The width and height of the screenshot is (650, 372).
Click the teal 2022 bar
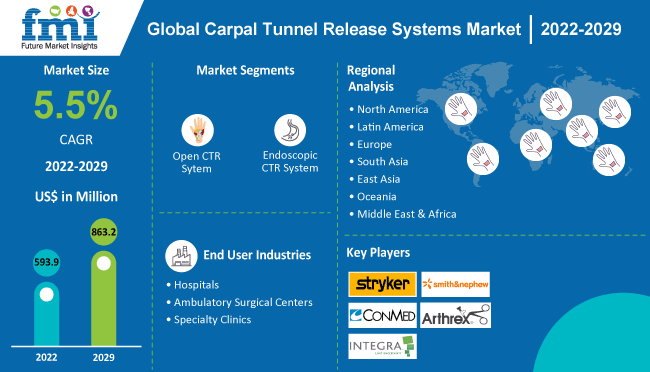(46, 314)
